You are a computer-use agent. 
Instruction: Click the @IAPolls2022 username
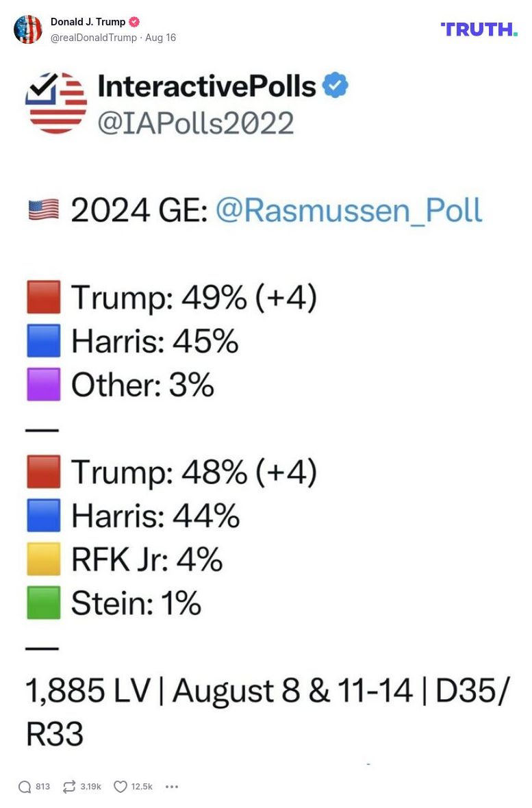[x=199, y=123]
